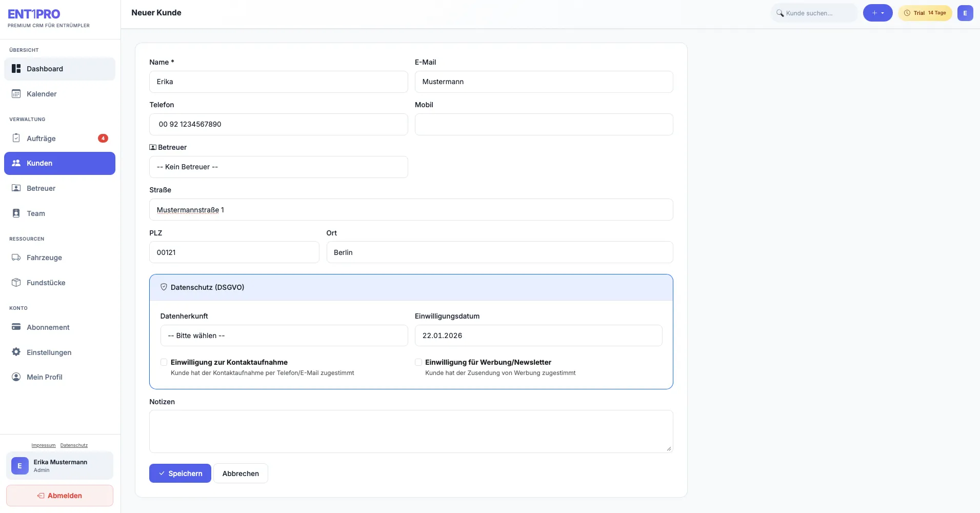
Task: Enable Einwilligung zur Kontaktaufnahme checkbox
Action: (x=164, y=362)
